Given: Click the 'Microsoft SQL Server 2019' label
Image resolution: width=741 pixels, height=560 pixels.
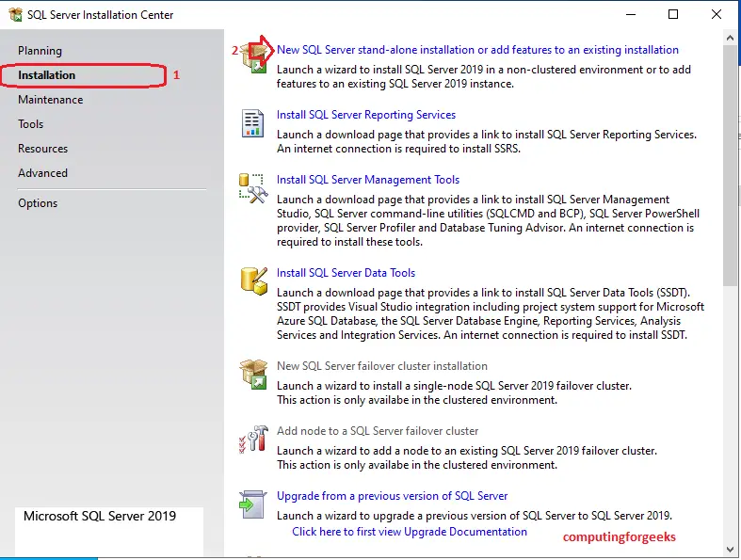Looking at the screenshot, I should 100,516.
